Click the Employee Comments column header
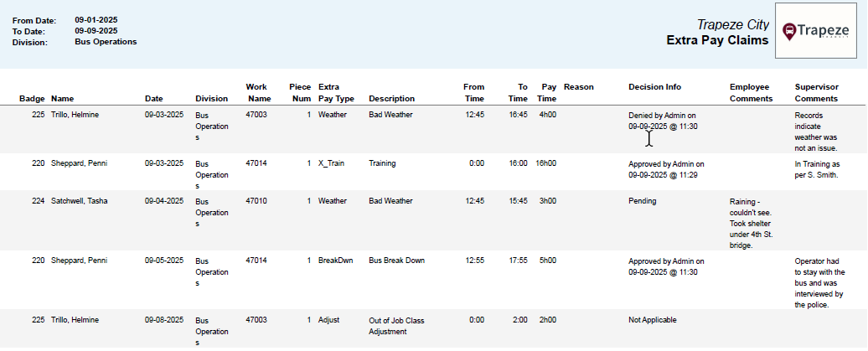868x351 pixels. click(x=751, y=92)
